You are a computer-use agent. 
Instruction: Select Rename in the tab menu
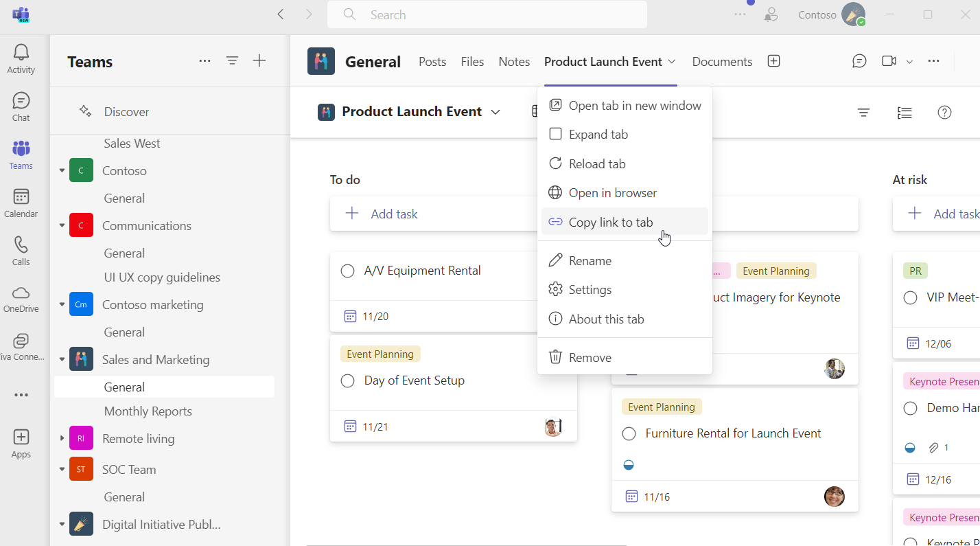625,261
